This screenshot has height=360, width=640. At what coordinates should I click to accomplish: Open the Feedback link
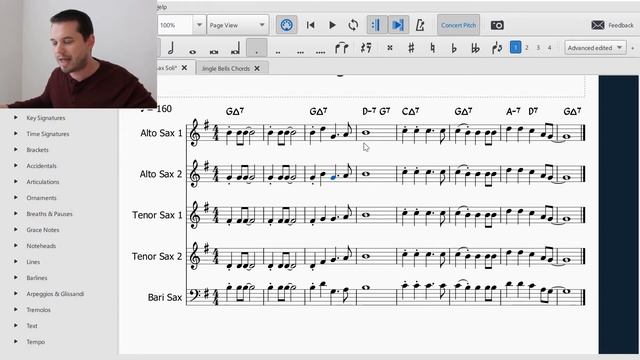tap(621, 25)
